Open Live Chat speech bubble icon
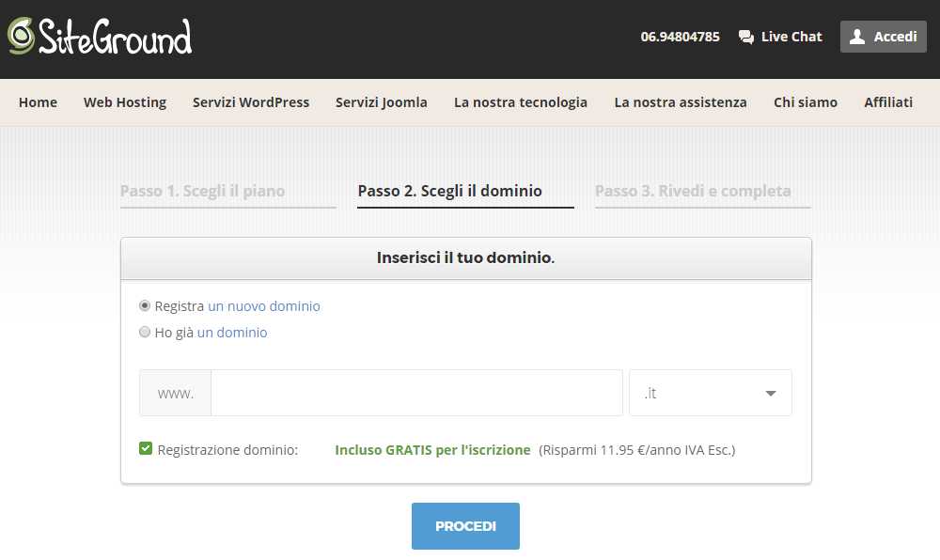 [x=746, y=37]
